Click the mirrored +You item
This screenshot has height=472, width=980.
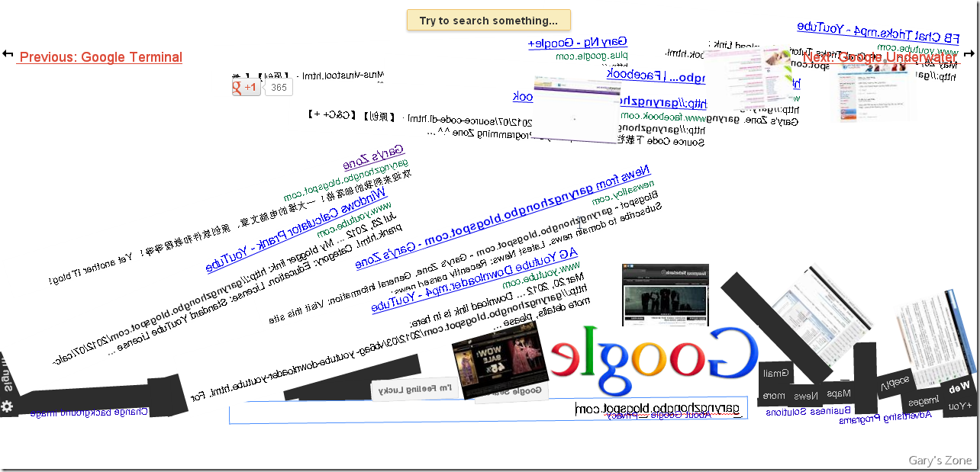(960, 406)
